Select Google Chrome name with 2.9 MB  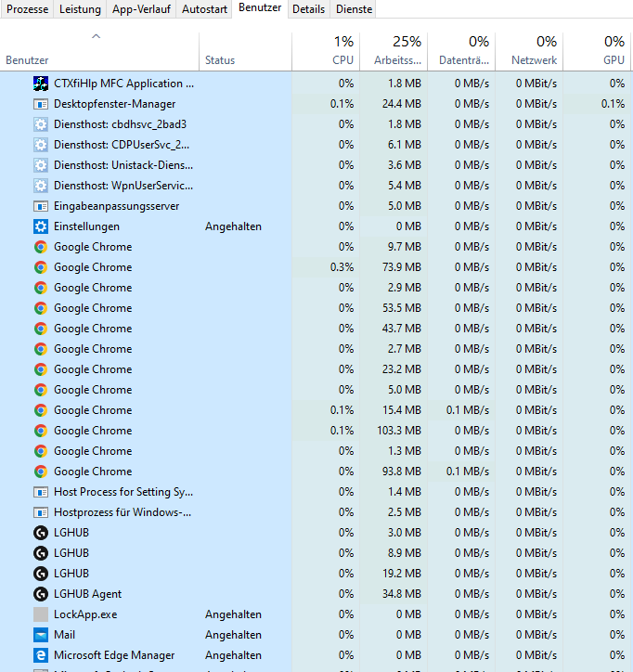tap(93, 288)
